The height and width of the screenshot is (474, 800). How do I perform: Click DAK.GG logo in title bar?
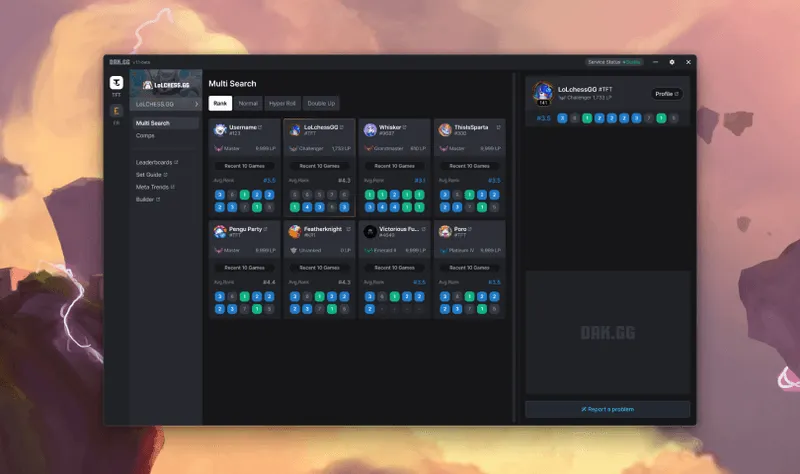120,62
